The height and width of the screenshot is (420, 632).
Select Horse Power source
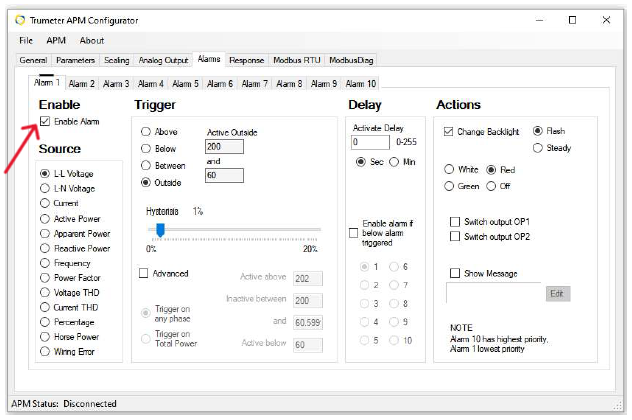click(45, 337)
